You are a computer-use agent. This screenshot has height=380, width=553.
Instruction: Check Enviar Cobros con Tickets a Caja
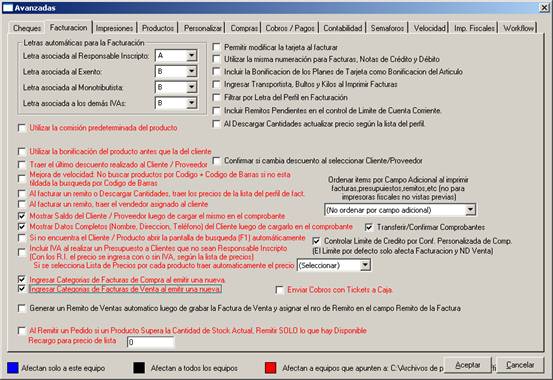click(280, 290)
